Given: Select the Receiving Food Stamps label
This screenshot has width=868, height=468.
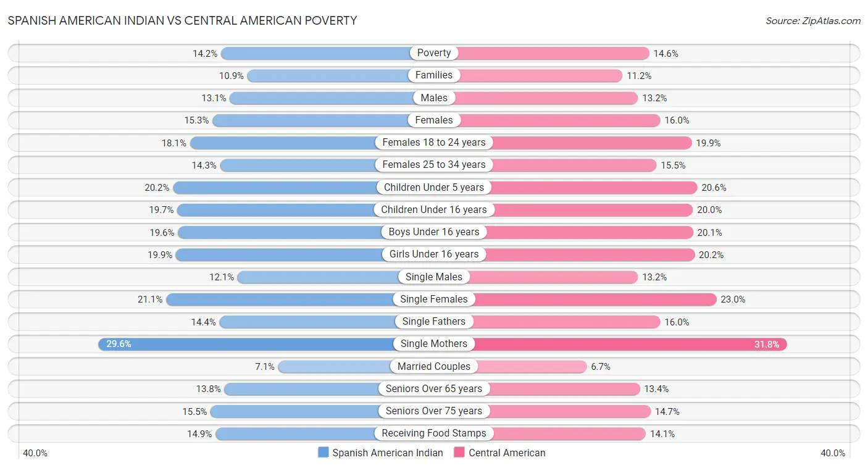Looking at the screenshot, I should 434,433.
